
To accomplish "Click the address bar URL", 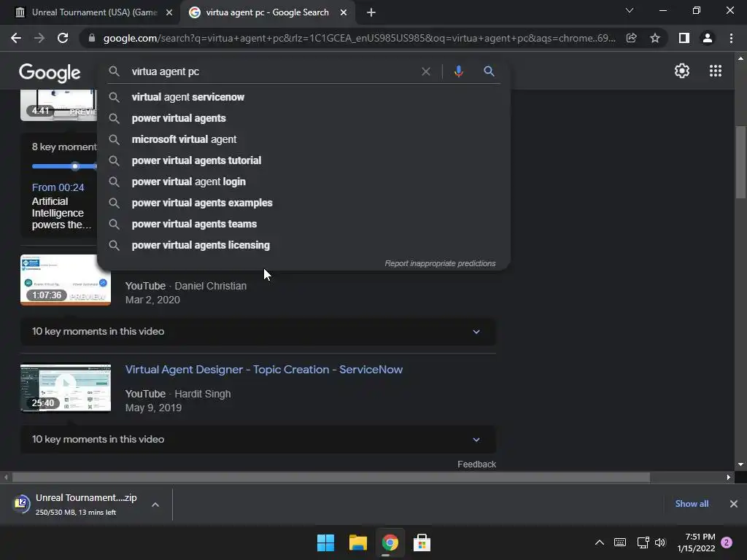I will [359, 38].
